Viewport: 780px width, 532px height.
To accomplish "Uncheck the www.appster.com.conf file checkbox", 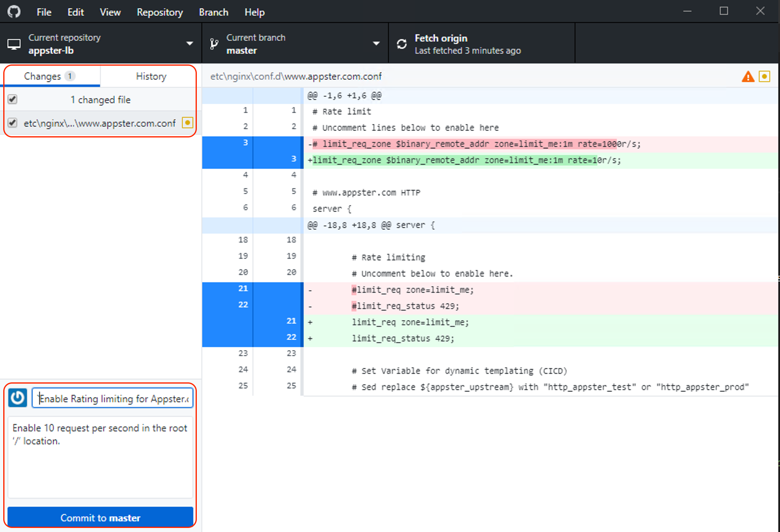I will [13, 122].
